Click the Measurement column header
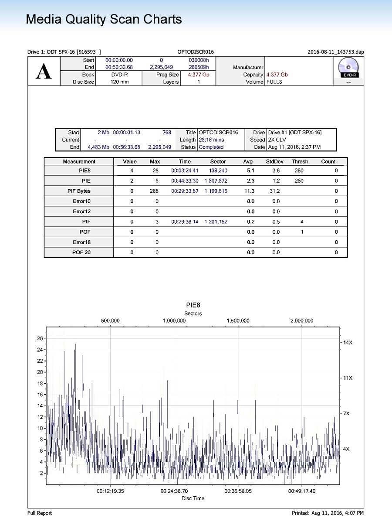This screenshot has width=392, height=532. (79, 161)
